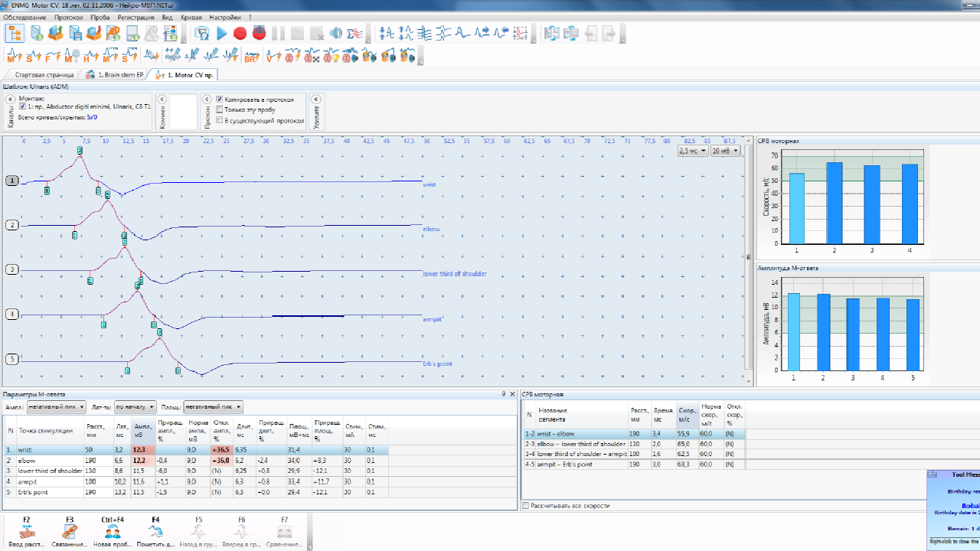Open the 10 мВ amplitude scale dropdown

[x=726, y=151]
